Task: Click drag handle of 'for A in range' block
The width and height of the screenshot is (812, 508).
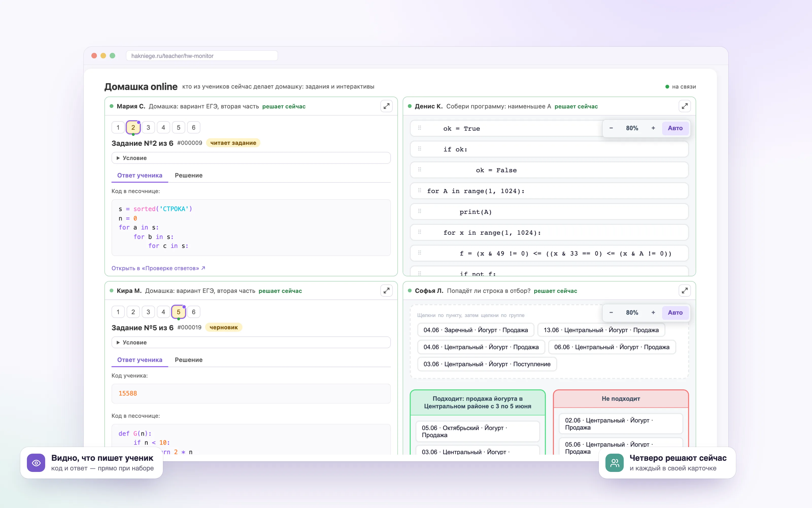Action: (x=419, y=190)
